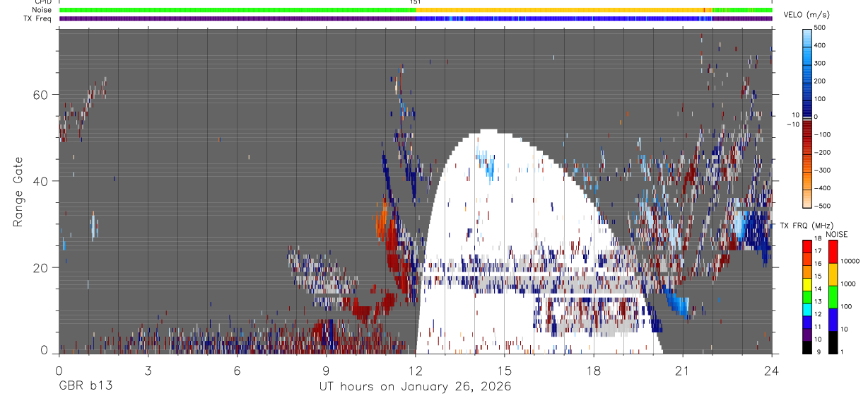Viewport: 868px width, 401px height.
Task: Click the yellow 14–15 MHz swatch in TX FRQ legend
Action: (807, 284)
